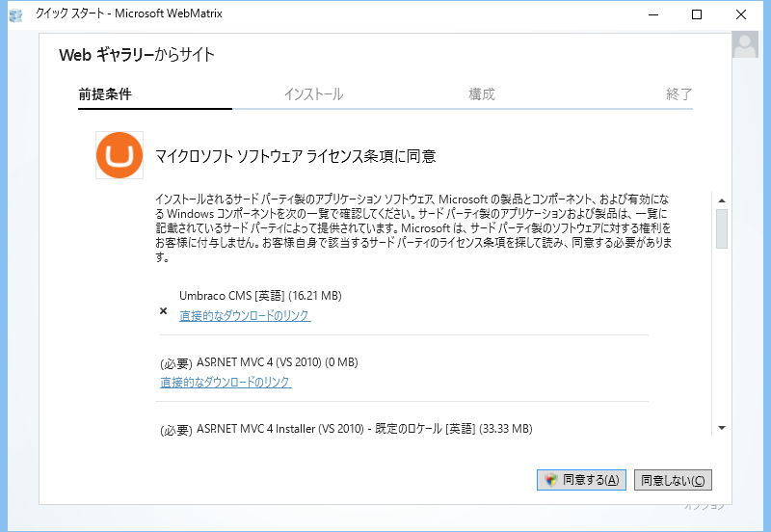Click 同意しない(C) to decline the license
Viewport: 771px width, 532px height.
click(x=673, y=480)
